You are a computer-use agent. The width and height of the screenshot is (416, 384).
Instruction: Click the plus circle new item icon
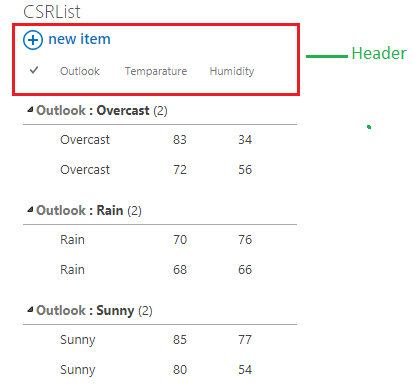(33, 40)
